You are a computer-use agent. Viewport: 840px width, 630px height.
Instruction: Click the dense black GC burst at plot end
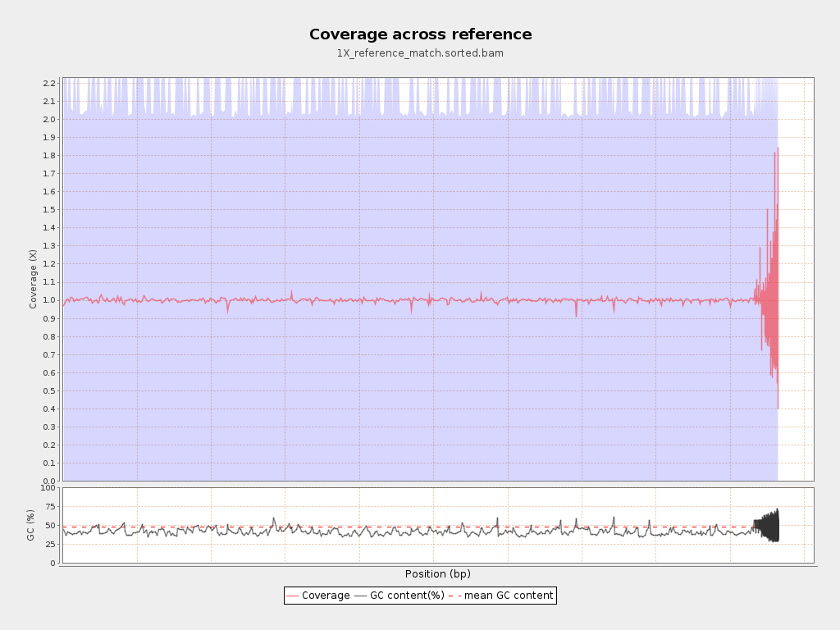coord(767,526)
